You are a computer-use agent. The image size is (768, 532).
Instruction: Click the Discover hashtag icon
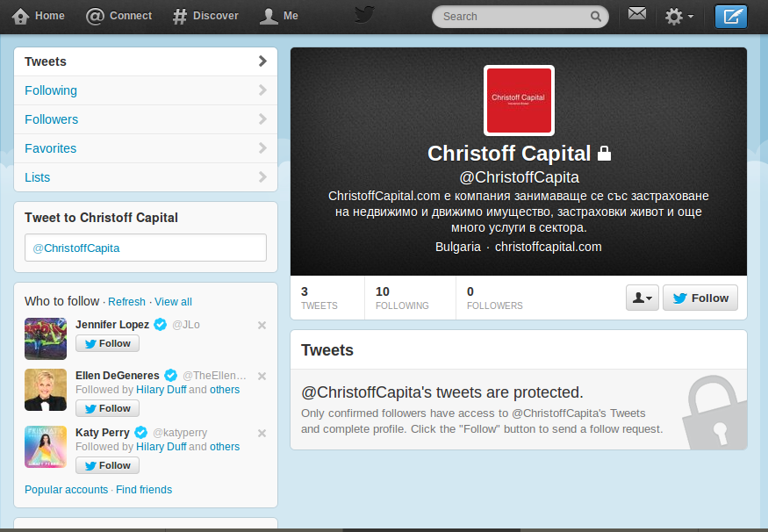[x=180, y=16]
